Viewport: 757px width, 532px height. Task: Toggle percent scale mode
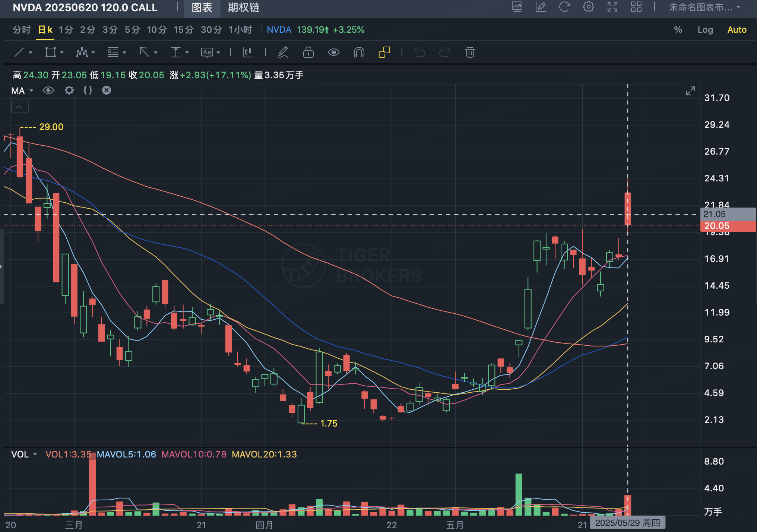[678, 30]
